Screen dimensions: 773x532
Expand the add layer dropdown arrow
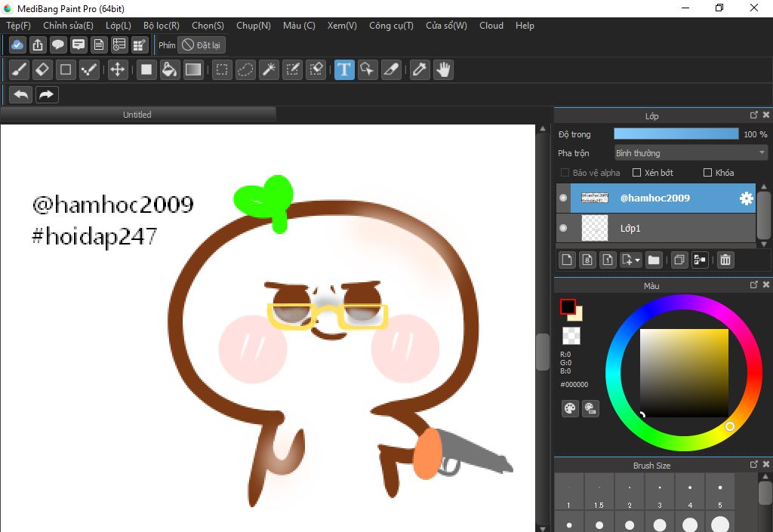tap(639, 260)
